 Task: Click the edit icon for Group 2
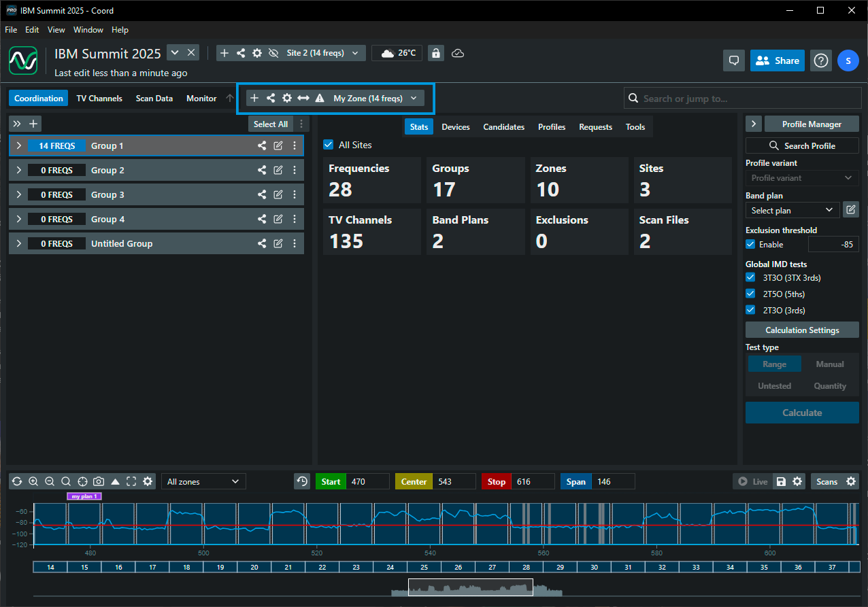[x=278, y=170]
